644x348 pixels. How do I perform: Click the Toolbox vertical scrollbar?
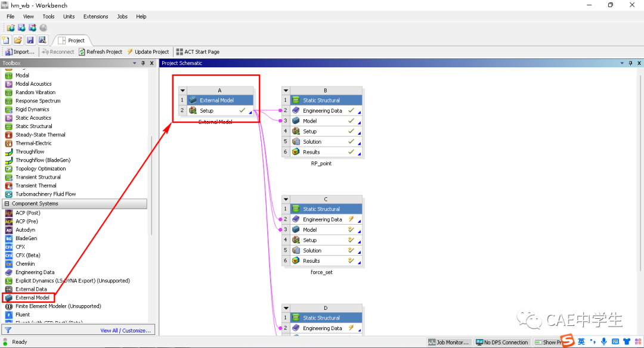[151, 185]
